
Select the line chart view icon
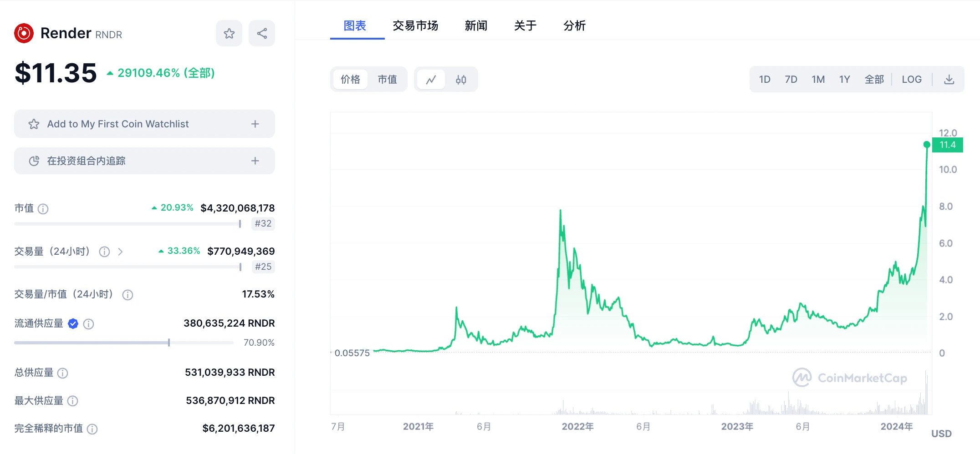[431, 79]
